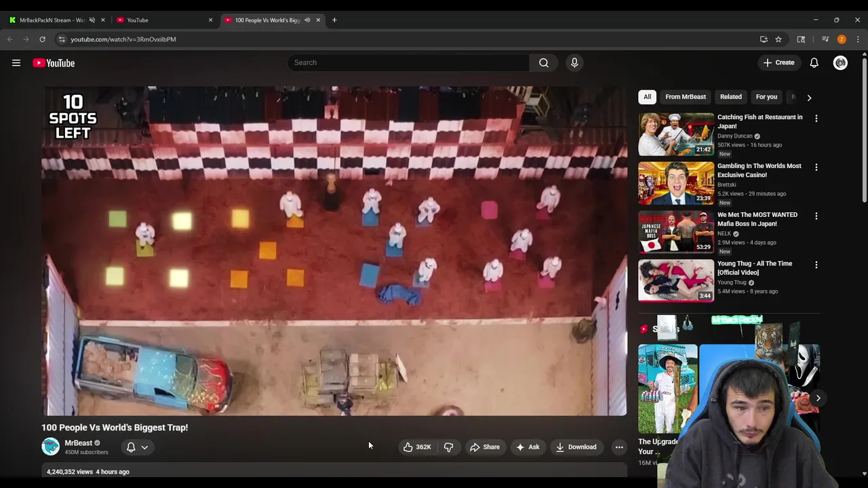868x488 pixels.
Task: Click the video player area
Action: tap(334, 251)
